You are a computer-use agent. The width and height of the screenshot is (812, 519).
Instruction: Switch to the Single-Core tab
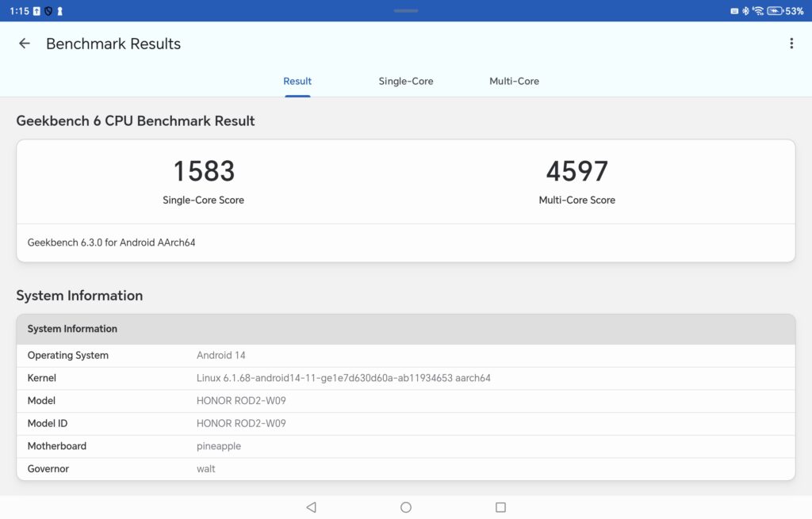coord(406,81)
